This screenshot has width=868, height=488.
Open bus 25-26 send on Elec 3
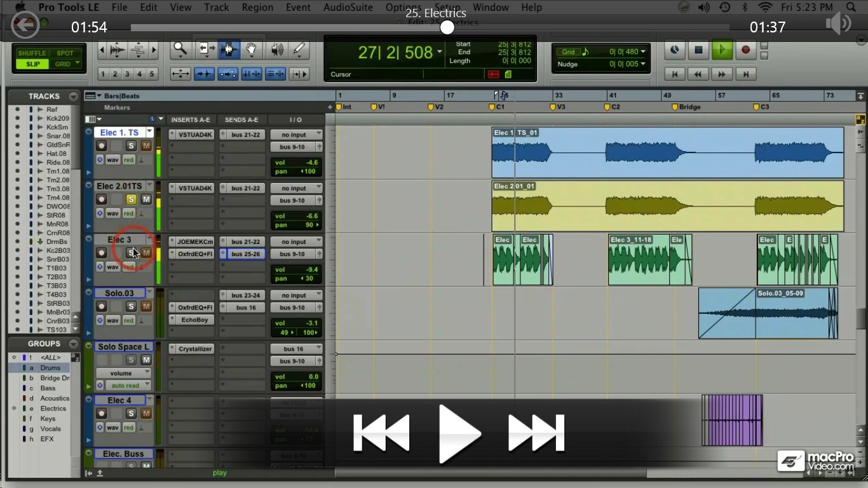point(241,254)
